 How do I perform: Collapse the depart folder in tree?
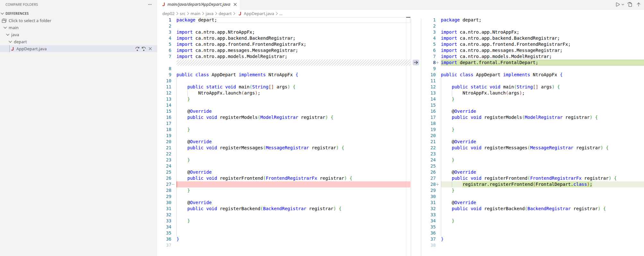(x=10, y=42)
